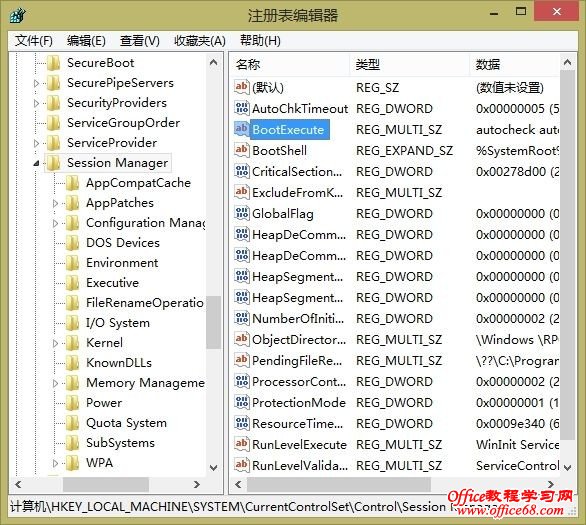The image size is (586, 525).
Task: Expand the AppPatches subkey
Action: coord(55,203)
